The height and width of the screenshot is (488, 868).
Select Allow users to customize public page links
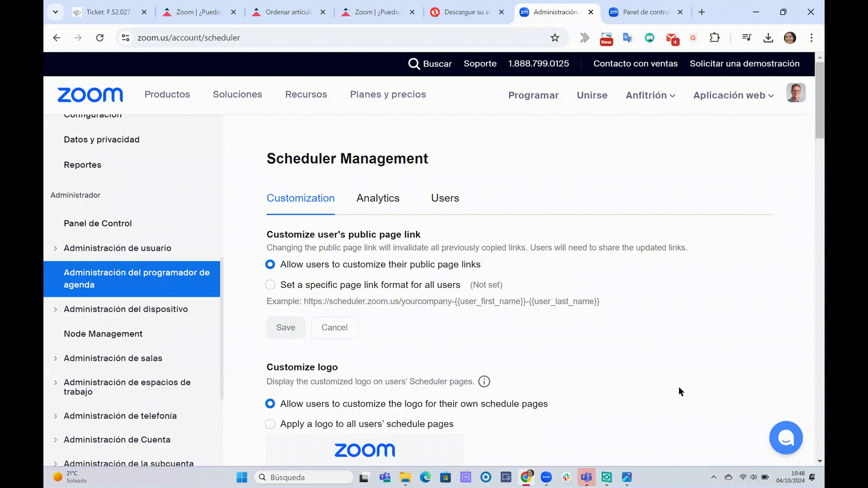coord(270,264)
